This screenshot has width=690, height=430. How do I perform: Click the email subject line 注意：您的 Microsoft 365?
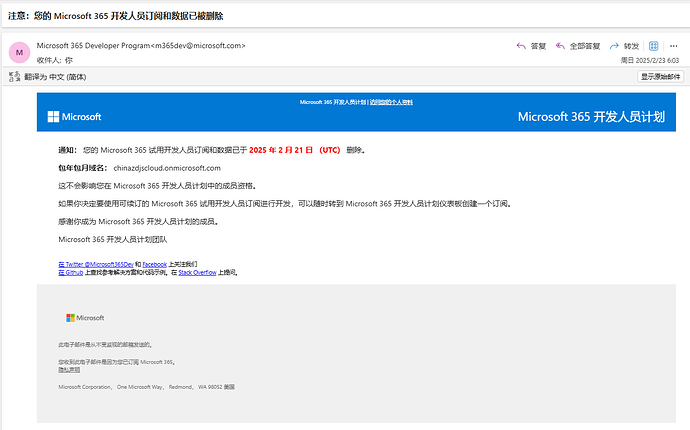point(116,16)
